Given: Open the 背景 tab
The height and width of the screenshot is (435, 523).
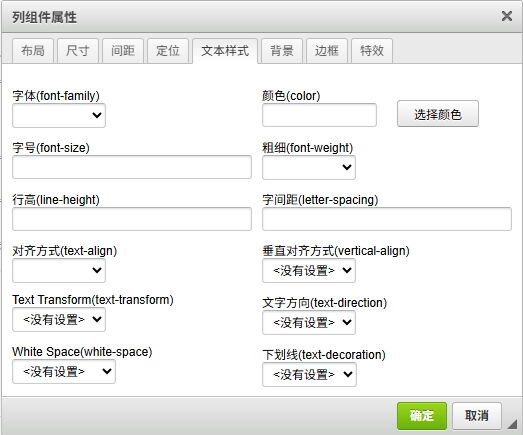Looking at the screenshot, I should tap(282, 51).
